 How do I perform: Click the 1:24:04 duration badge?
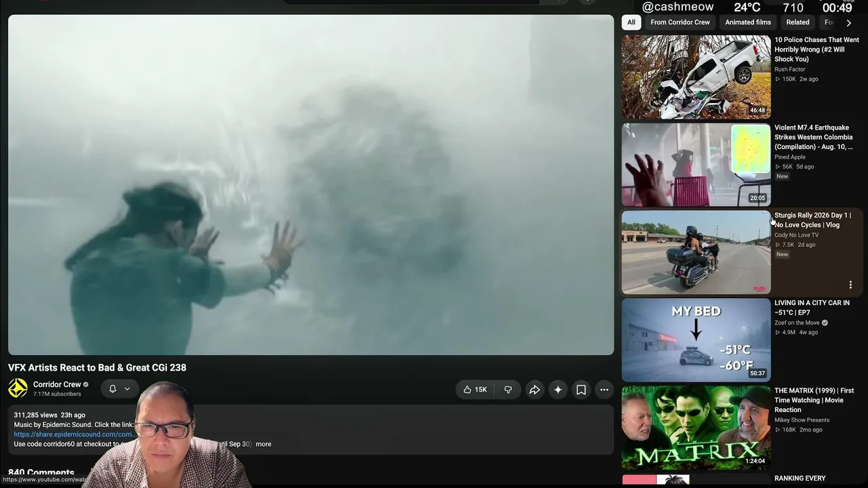755,461
